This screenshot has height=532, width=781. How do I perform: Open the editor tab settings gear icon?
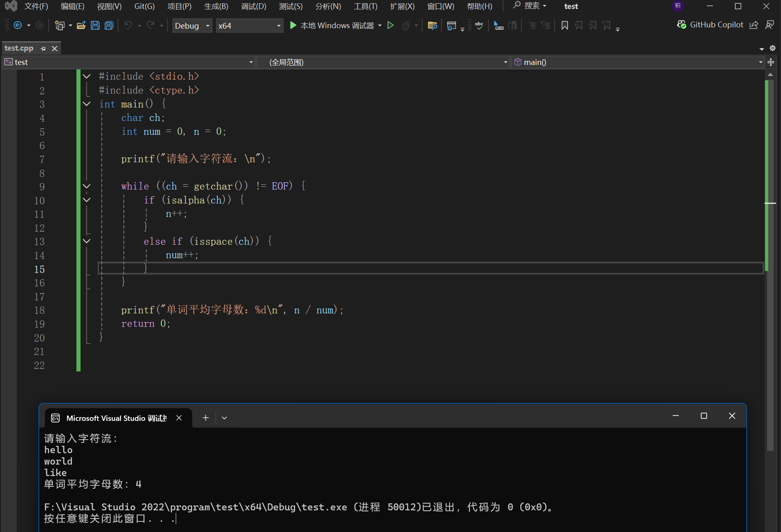click(772, 48)
